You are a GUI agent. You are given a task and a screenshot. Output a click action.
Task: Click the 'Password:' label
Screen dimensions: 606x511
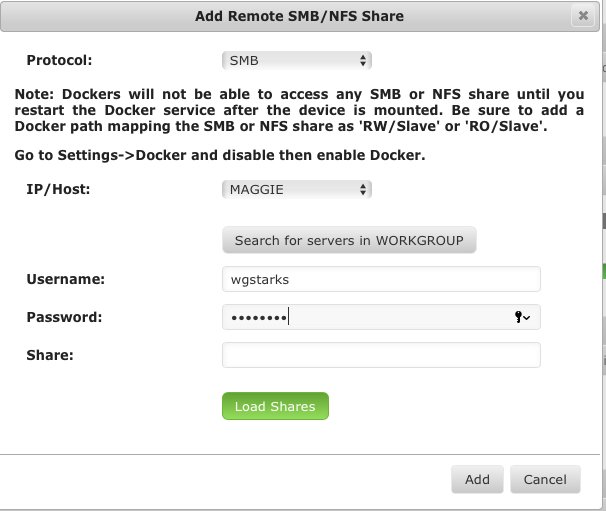(x=64, y=317)
